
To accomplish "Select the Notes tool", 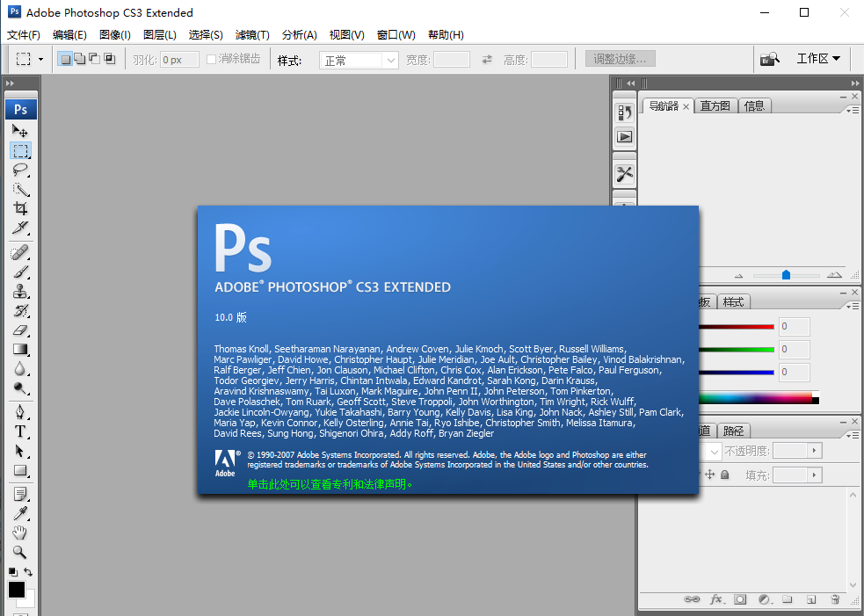I will (20, 494).
